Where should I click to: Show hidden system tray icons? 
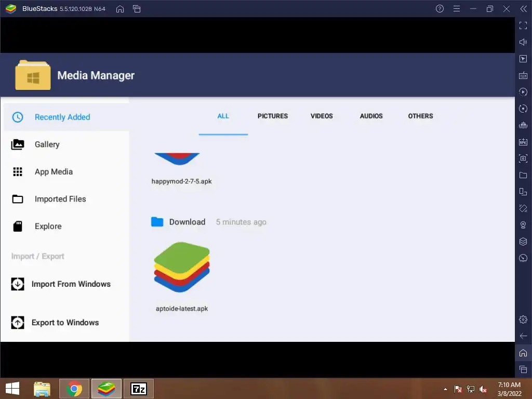coord(445,389)
